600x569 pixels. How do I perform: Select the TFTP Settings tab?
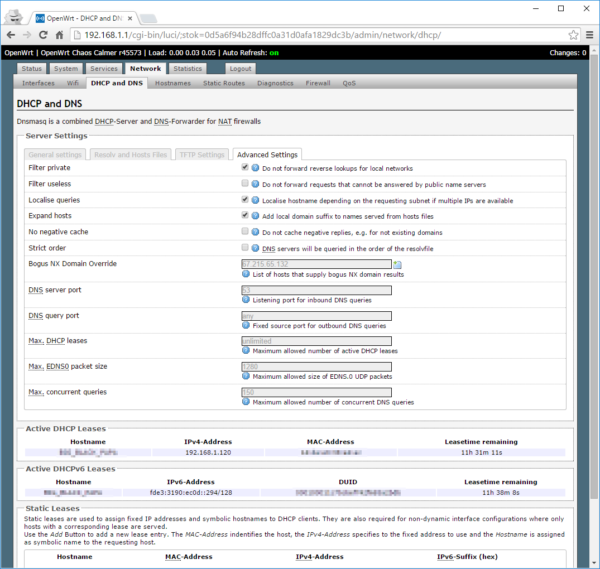click(202, 155)
